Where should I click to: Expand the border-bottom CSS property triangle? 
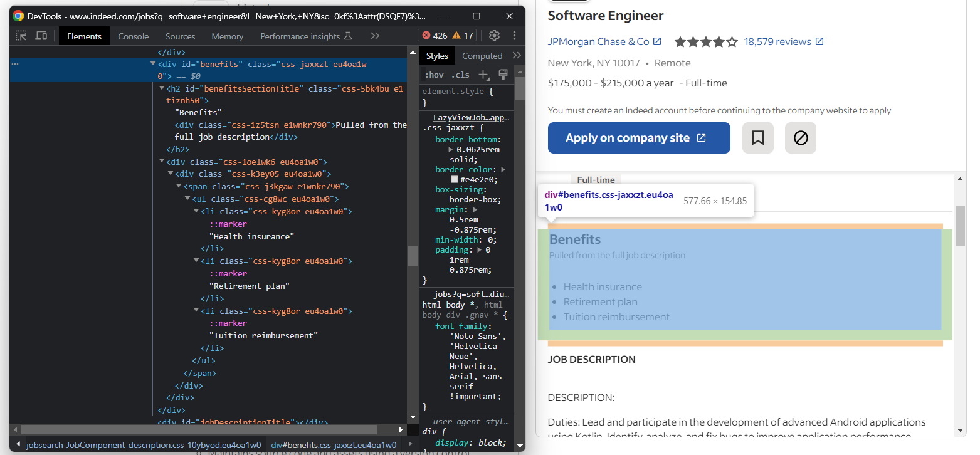pyautogui.click(x=451, y=150)
